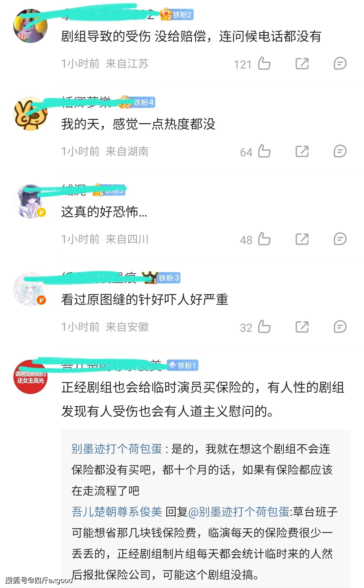Like the 四川 comment with 48 likes

tap(264, 239)
